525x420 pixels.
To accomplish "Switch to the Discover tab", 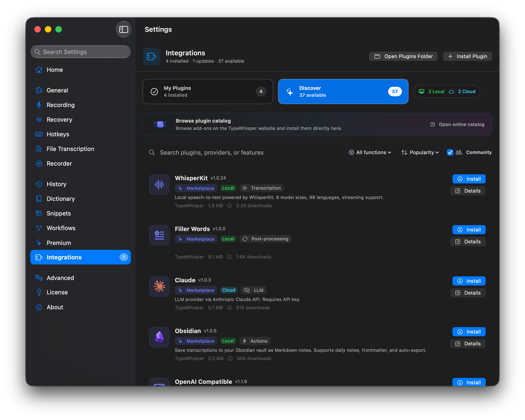I will [x=343, y=92].
